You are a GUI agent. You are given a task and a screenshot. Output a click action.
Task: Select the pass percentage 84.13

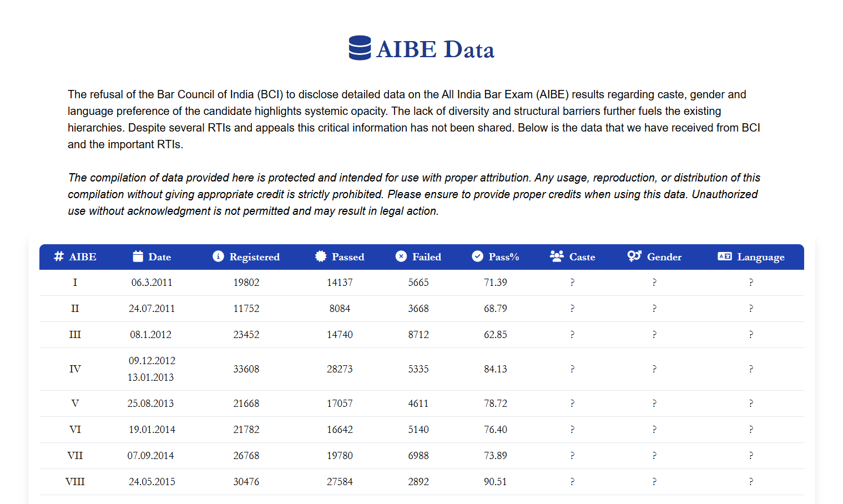tap(496, 369)
